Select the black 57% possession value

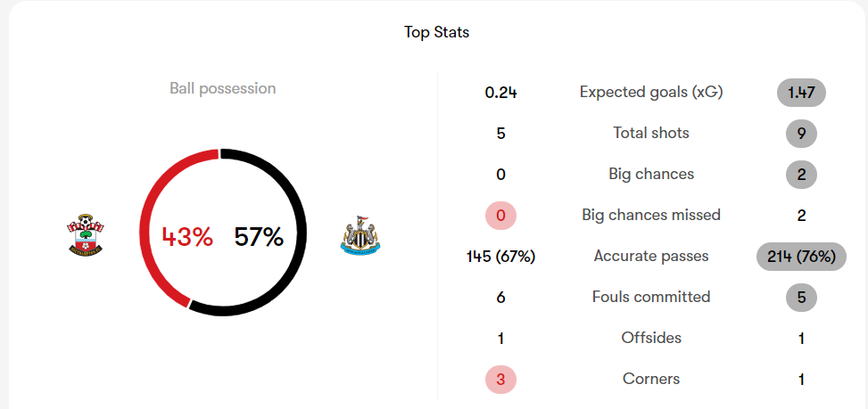[x=259, y=236]
